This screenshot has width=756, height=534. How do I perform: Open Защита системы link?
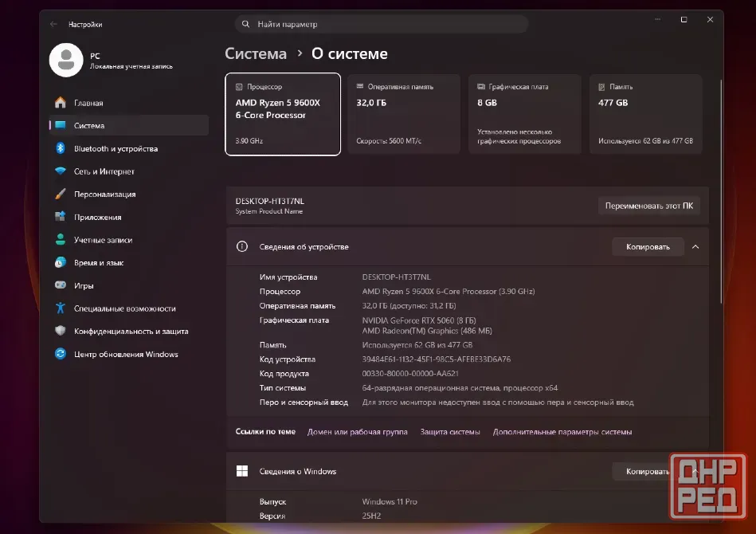tap(450, 432)
